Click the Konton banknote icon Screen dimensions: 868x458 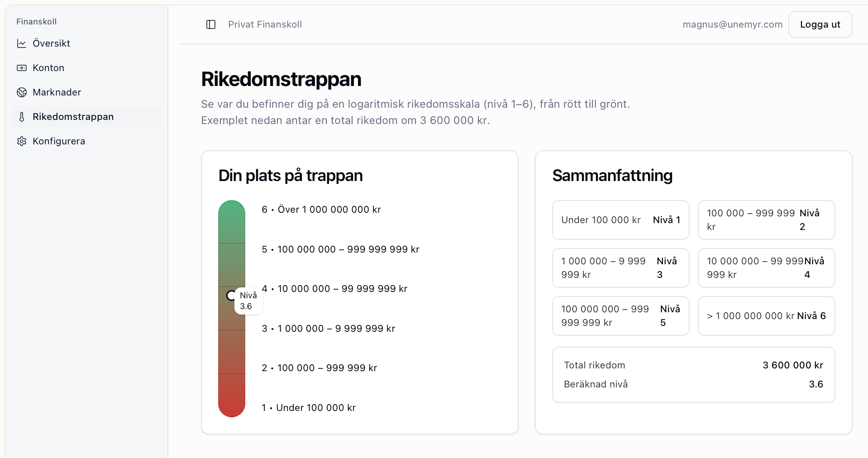click(21, 68)
